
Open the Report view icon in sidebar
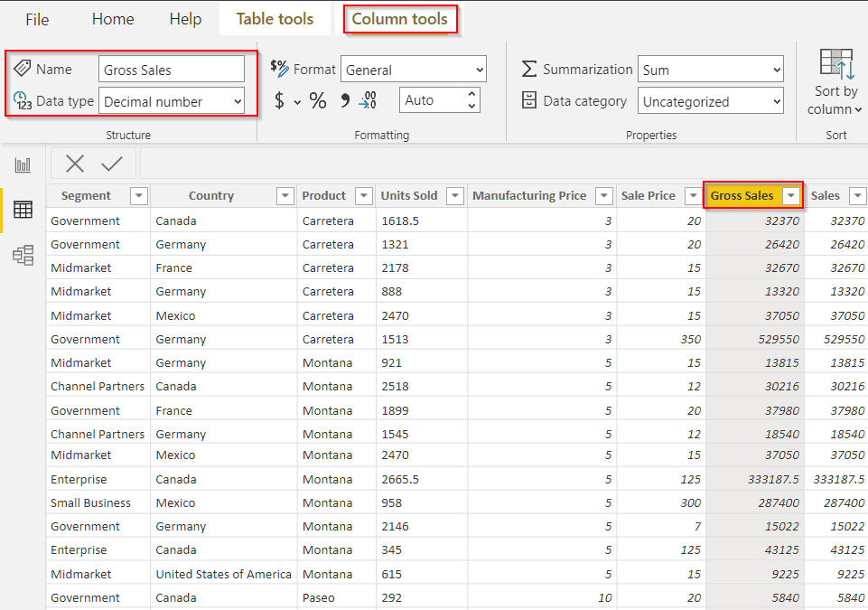pyautogui.click(x=23, y=165)
